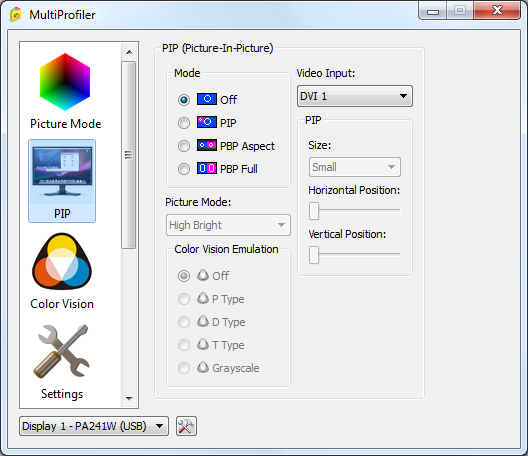Click the MultiProfiler app icon in title bar
The width and height of the screenshot is (528, 456).
pos(15,14)
